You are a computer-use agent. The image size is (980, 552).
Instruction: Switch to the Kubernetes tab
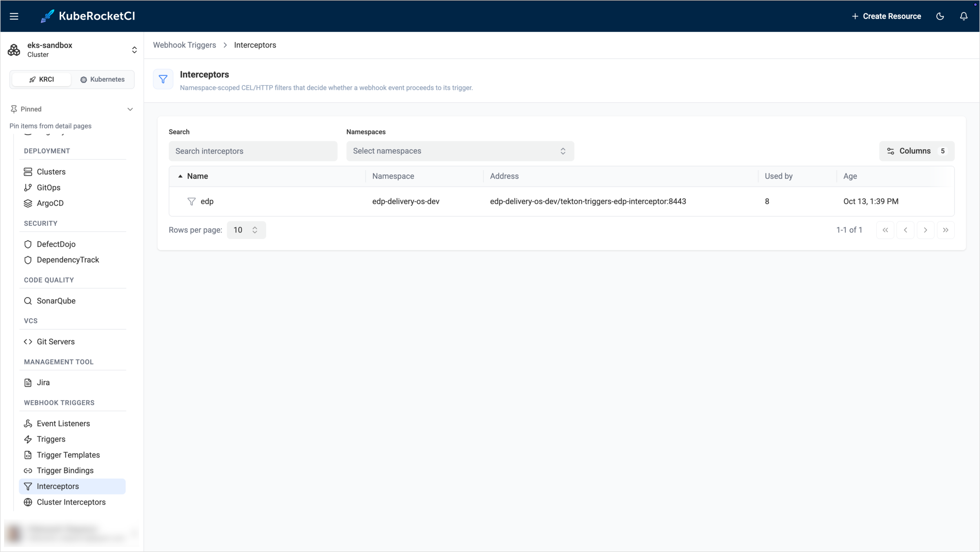(102, 79)
